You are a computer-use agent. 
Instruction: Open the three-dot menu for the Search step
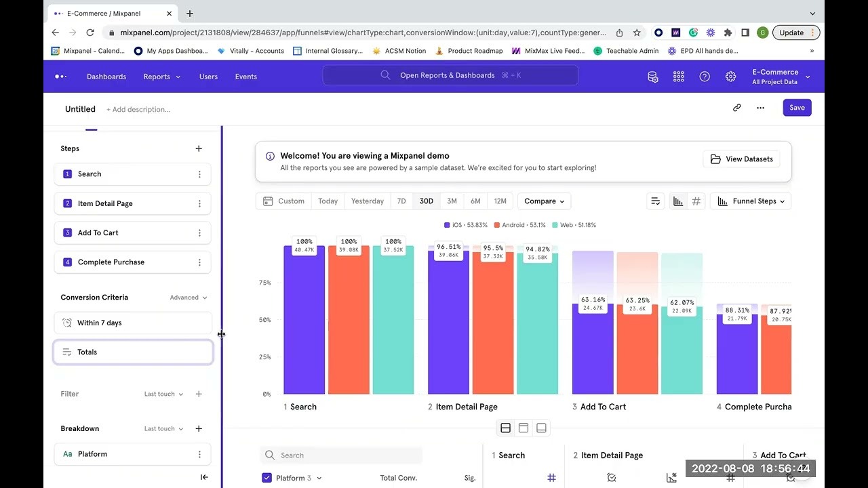(x=199, y=174)
